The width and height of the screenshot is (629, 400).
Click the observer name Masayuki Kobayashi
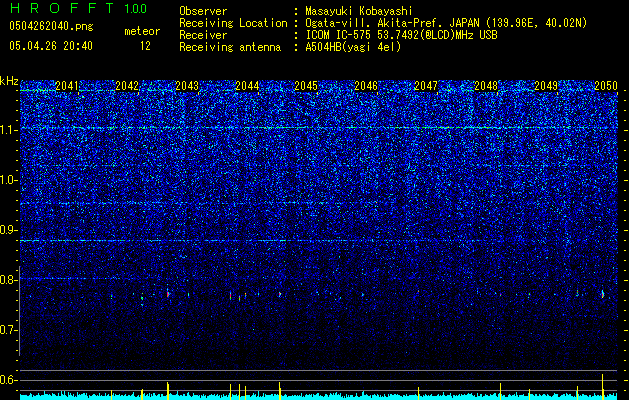click(359, 11)
